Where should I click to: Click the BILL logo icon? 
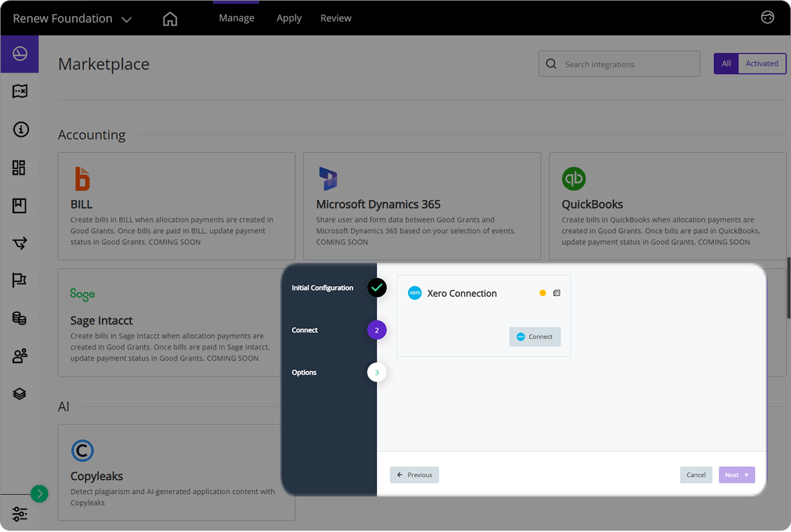(82, 178)
